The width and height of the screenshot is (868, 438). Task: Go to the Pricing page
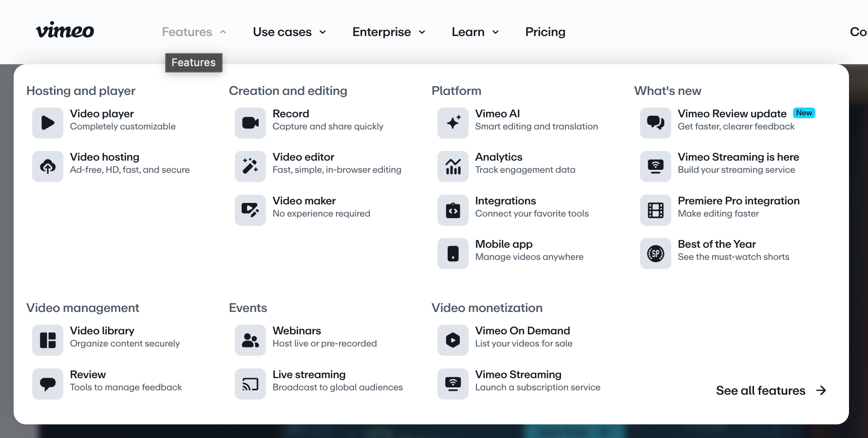(x=545, y=32)
